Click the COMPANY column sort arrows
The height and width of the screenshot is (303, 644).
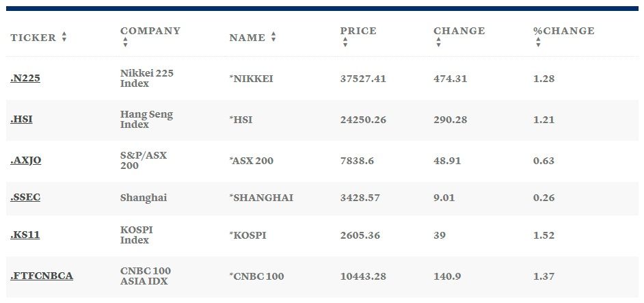(x=125, y=42)
